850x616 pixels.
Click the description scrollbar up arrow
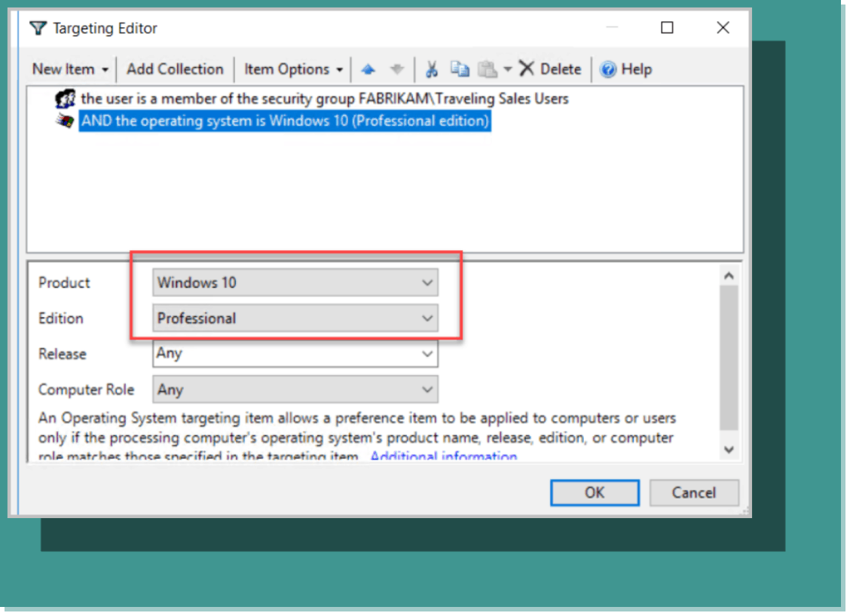tap(729, 276)
